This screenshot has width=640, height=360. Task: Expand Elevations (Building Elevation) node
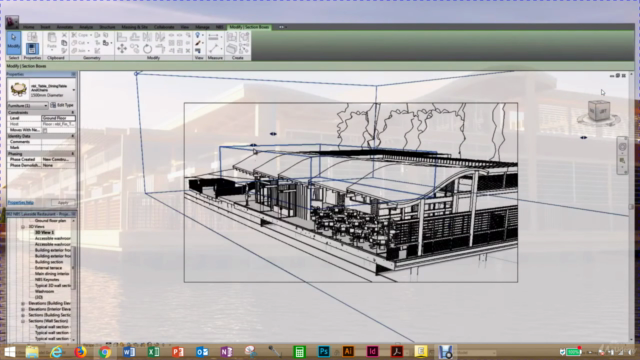coord(23,303)
